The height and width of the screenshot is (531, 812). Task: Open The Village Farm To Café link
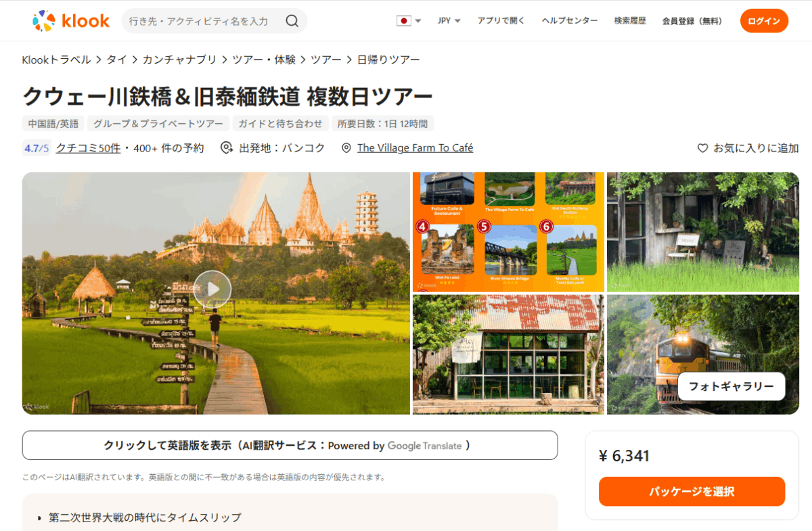point(415,148)
